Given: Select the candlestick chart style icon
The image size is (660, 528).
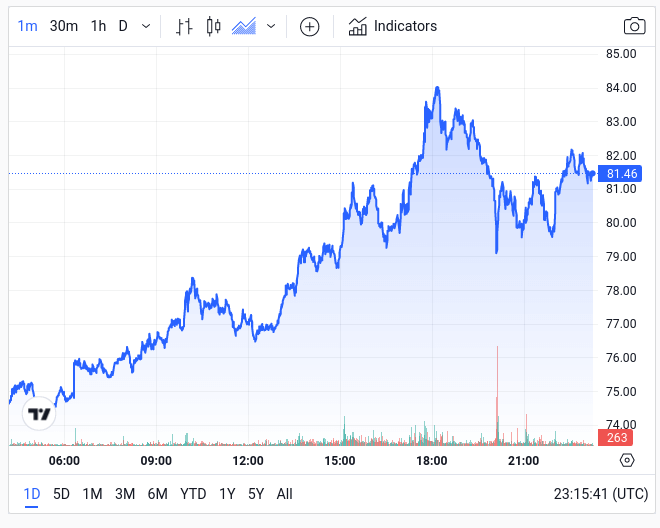Looking at the screenshot, I should click(x=212, y=27).
